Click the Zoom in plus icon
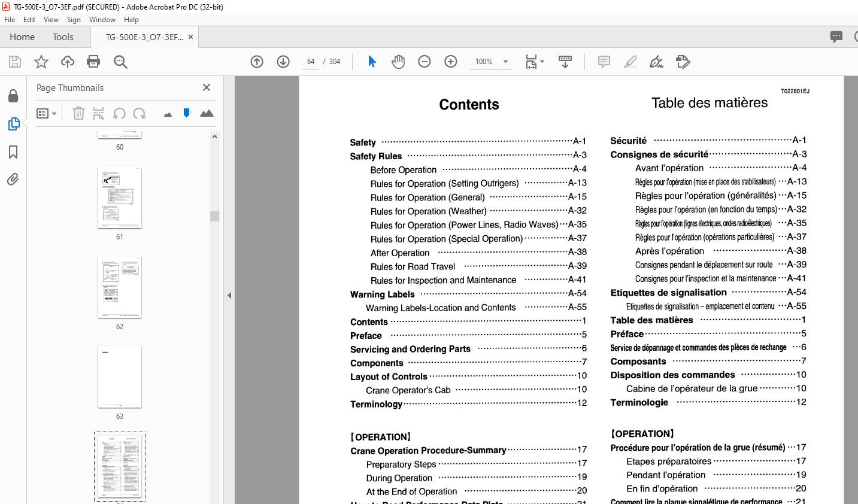 (451, 62)
